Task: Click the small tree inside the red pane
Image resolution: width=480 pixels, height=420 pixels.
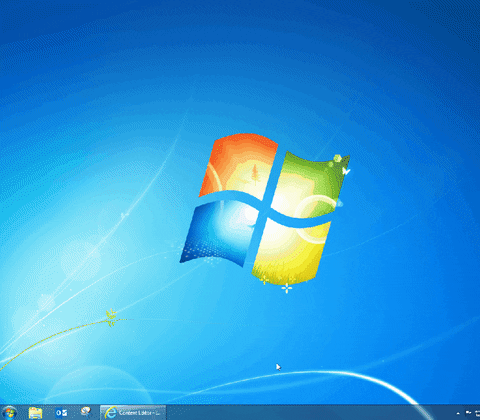Action: pos(255,174)
